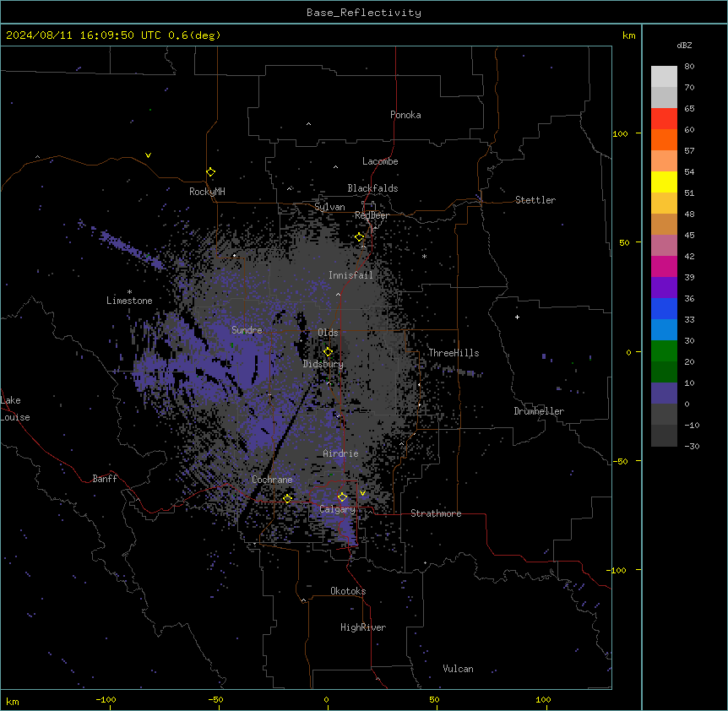
Task: Click the Drumheller label
Action: [539, 411]
